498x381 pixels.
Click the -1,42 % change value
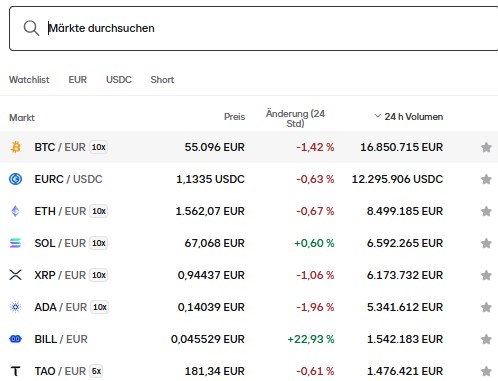pos(315,147)
